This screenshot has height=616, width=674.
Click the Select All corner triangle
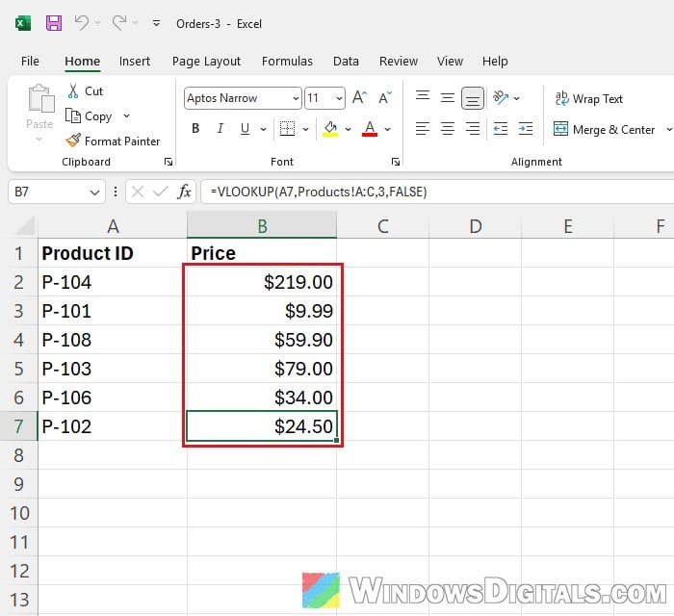[25, 225]
